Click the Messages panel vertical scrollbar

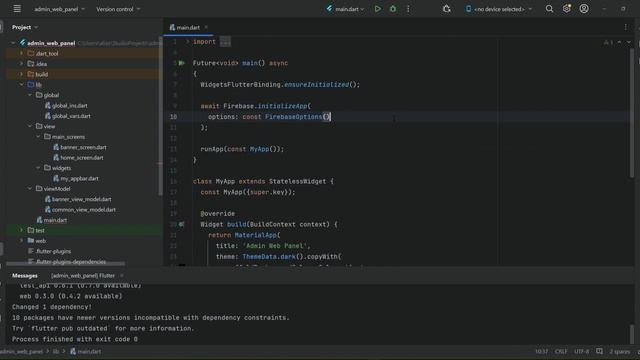pos(632,334)
